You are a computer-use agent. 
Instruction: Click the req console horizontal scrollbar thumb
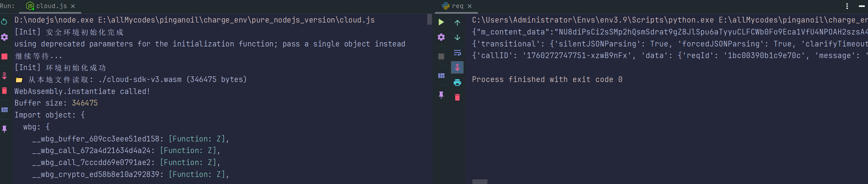[x=480, y=182]
